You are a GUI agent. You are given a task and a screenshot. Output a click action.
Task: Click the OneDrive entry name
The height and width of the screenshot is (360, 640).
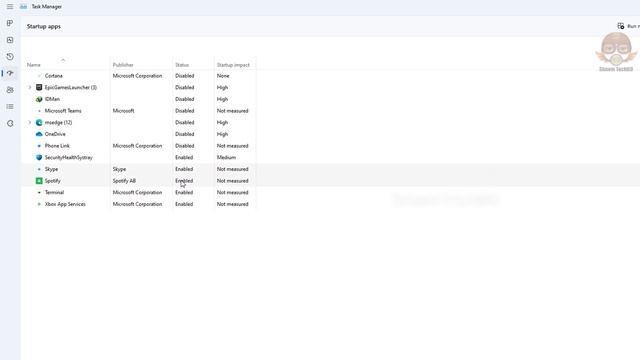55,134
